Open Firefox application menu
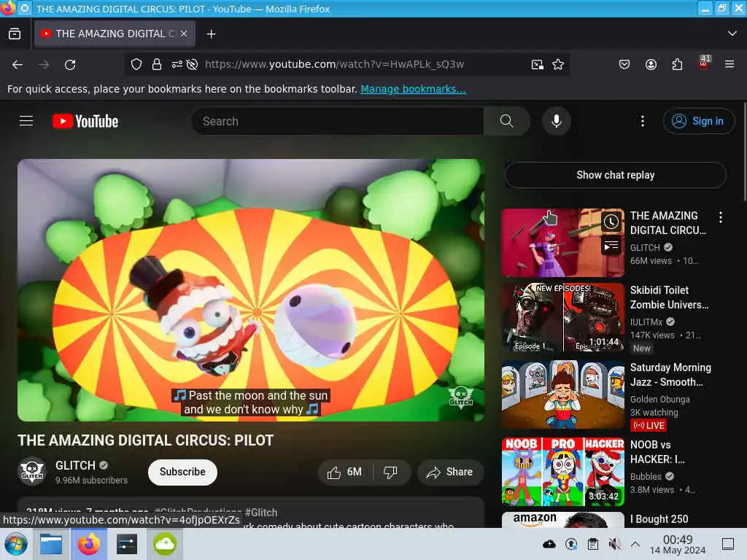 [729, 64]
